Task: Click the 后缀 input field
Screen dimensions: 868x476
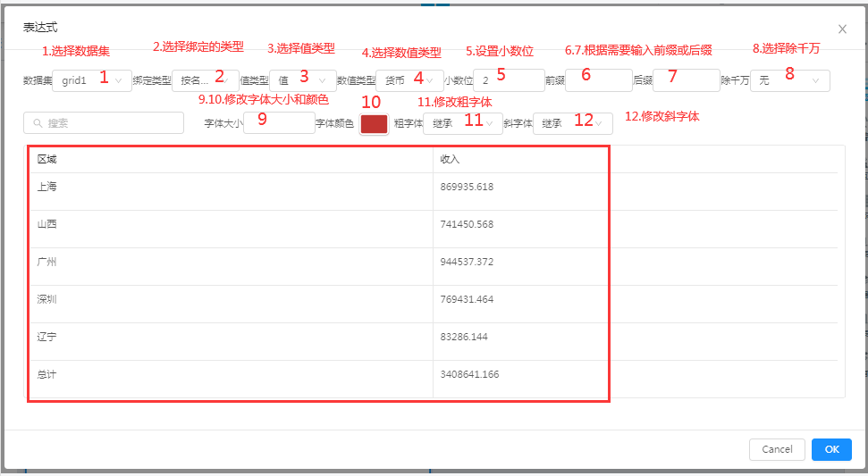Action: click(687, 80)
